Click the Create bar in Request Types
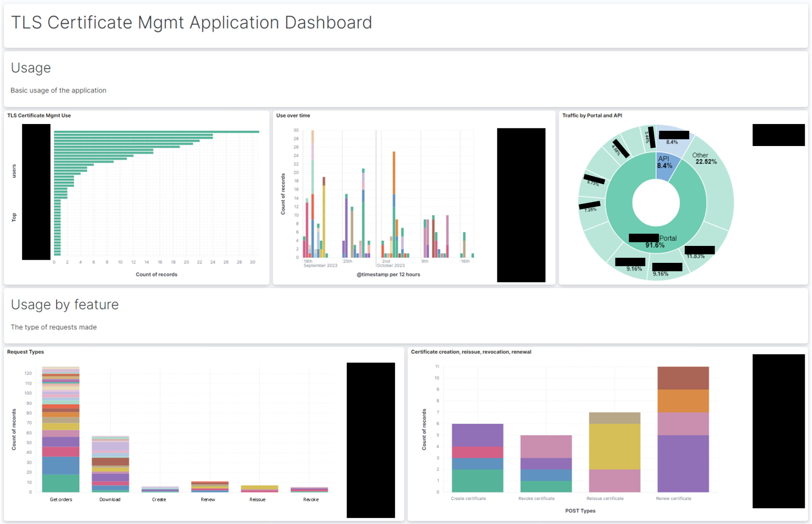The height and width of the screenshot is (524, 812). click(160, 490)
